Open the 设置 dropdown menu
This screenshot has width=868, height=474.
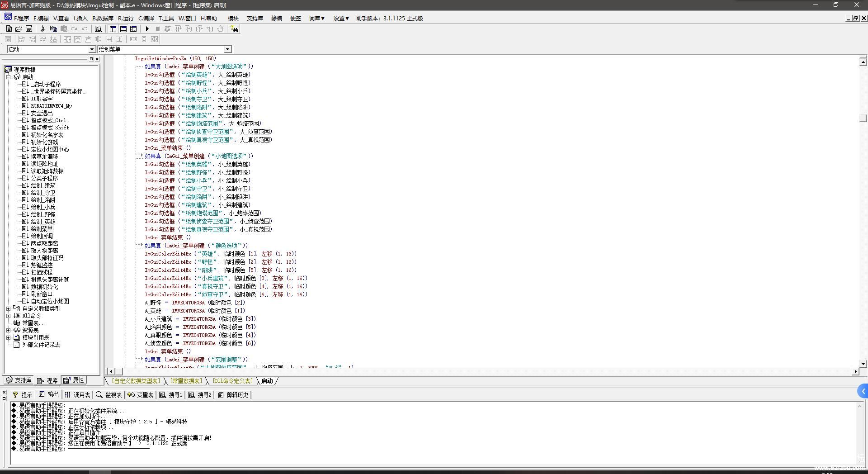click(341, 19)
